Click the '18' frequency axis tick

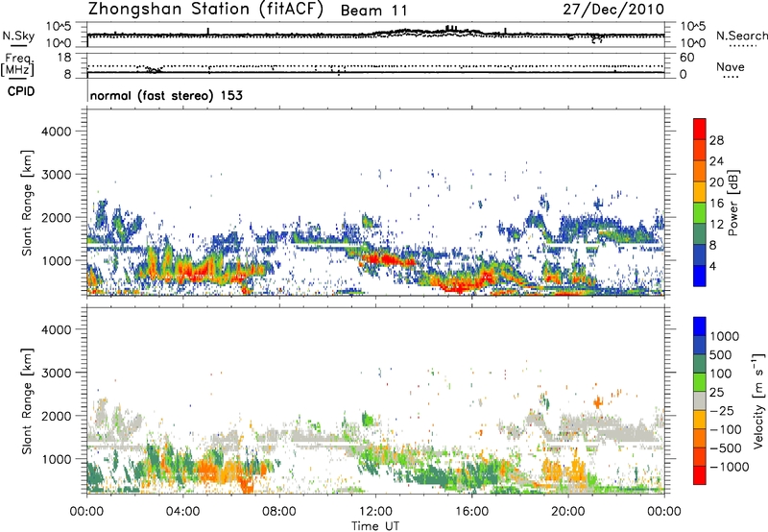pos(64,58)
